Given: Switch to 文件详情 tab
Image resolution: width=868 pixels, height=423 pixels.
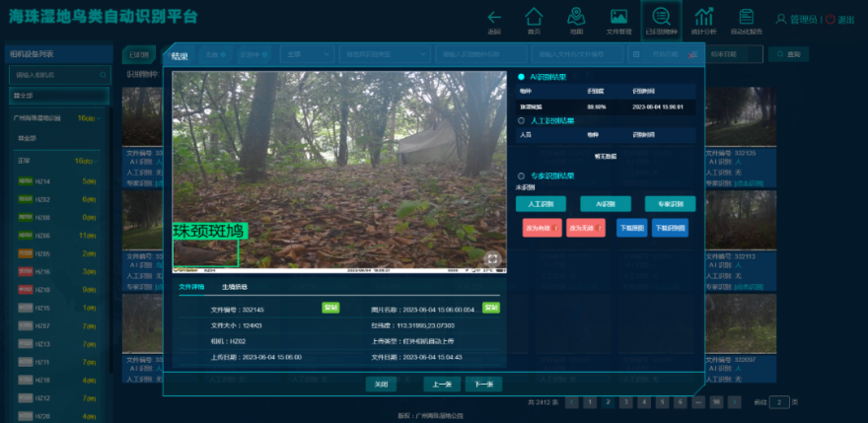Looking at the screenshot, I should pyautogui.click(x=191, y=287).
